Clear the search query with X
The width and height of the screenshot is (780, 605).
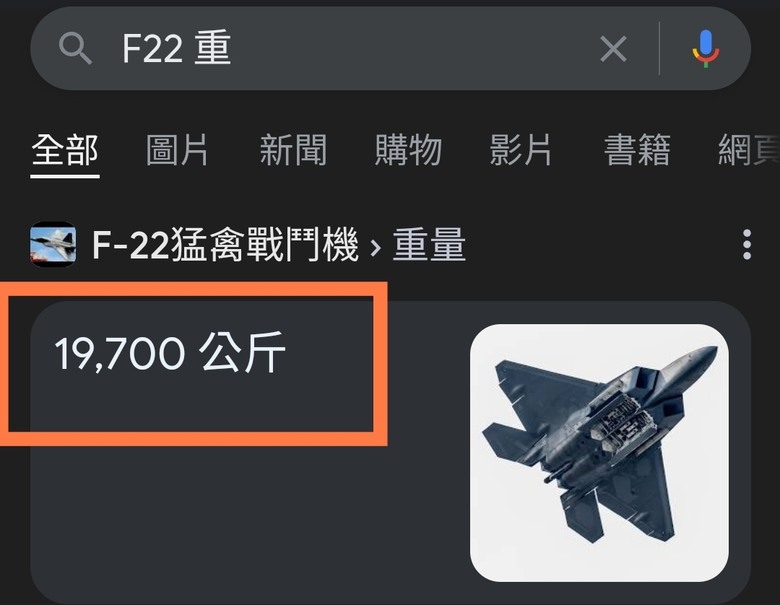613,49
